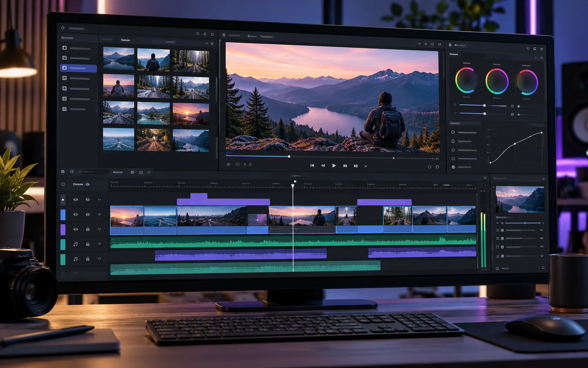This screenshot has height=368, width=588.
Task: Click the Highlights color wheel on the right
Action: pos(526,82)
